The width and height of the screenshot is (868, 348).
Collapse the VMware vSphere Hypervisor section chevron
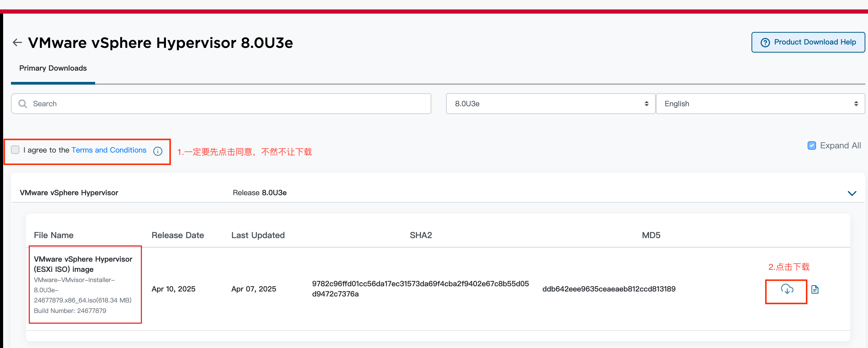pyautogui.click(x=852, y=193)
